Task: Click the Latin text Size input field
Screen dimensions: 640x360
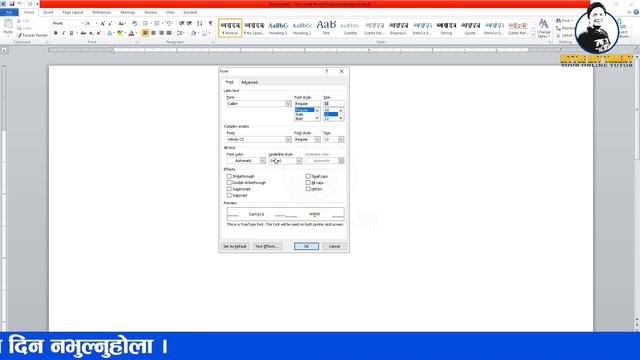Action: 333,104
